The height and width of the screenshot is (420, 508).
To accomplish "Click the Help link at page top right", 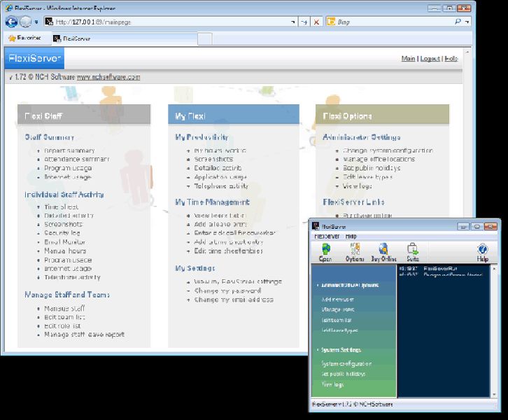I will tap(451, 59).
